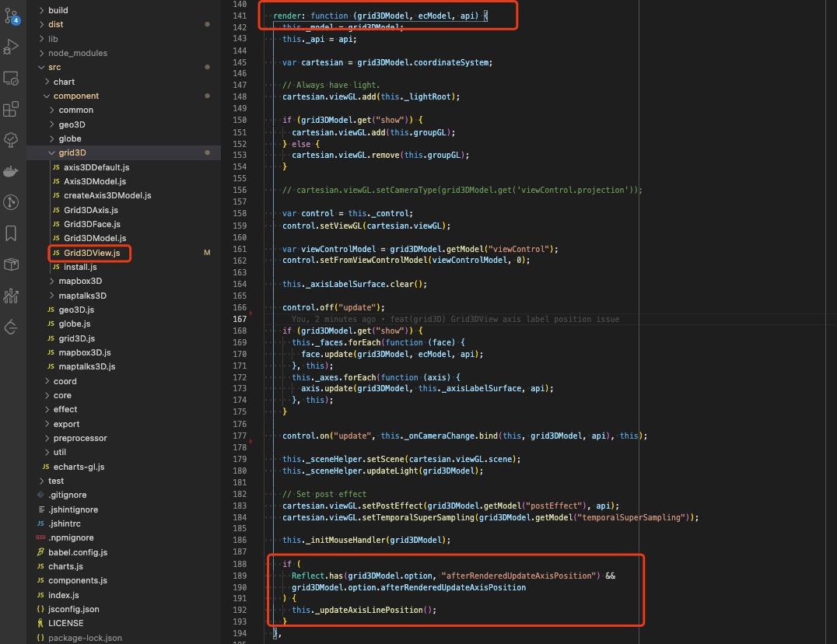
Task: Open babel.config.js file
Action: (124, 552)
